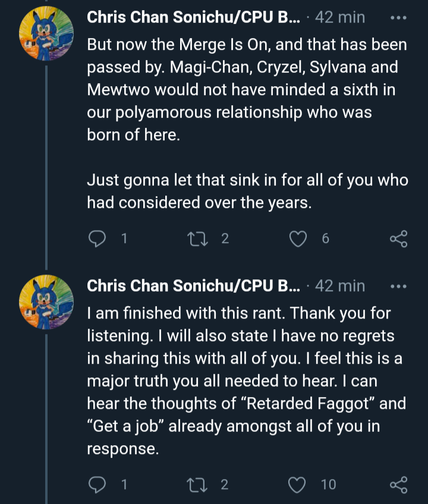Open the second tweet's profile avatar
The height and width of the screenshot is (504, 428).
coord(46,302)
